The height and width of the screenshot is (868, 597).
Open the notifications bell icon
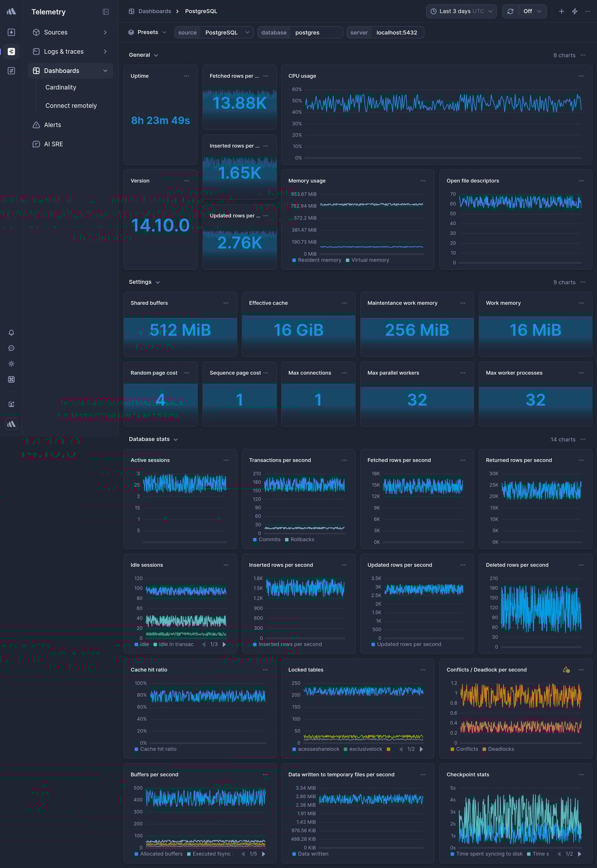(x=11, y=332)
